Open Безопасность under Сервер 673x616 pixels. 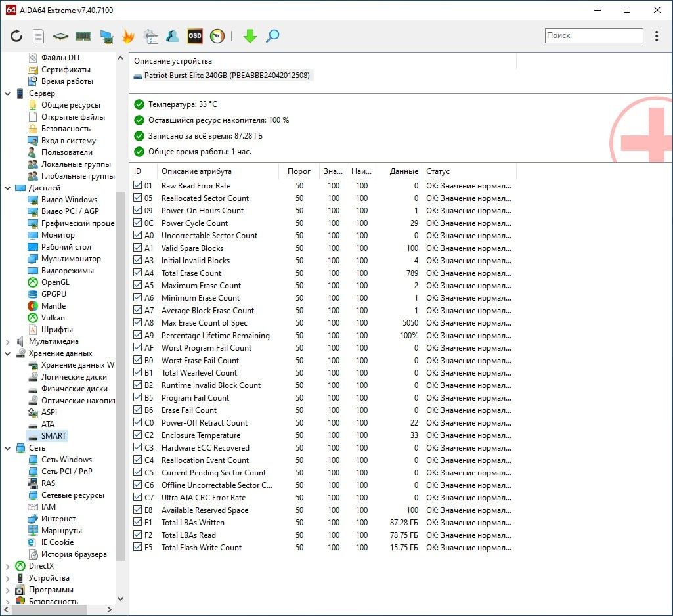(66, 129)
